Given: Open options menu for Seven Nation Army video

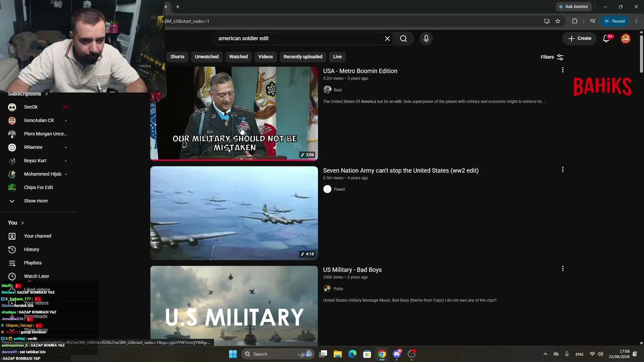Looking at the screenshot, I should point(562,169).
